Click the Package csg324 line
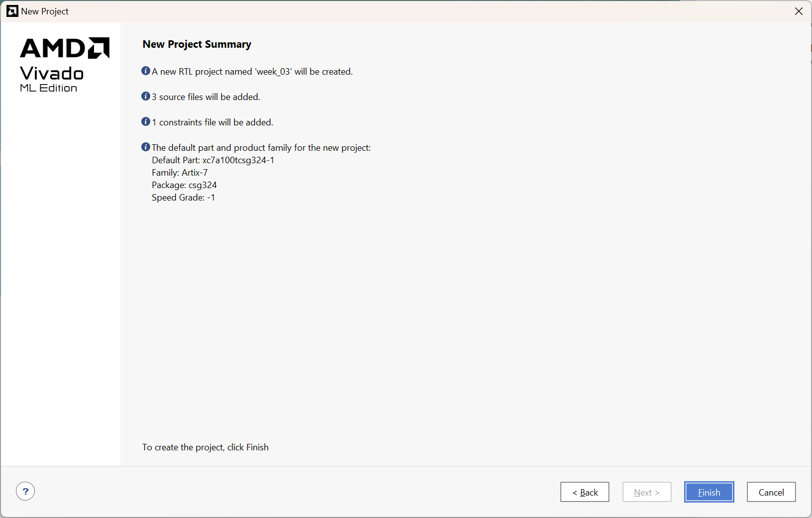Screen dimensions: 812x518 [184, 185]
